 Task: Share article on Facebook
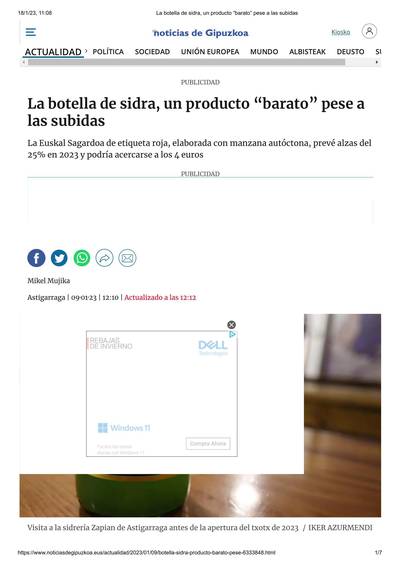tap(36, 258)
